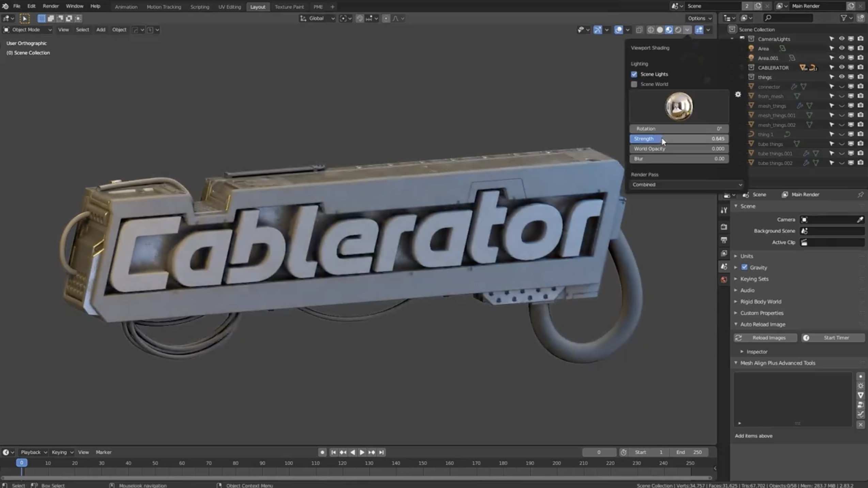Expand the Units panel
Viewport: 868px width, 488px height.
click(x=746, y=256)
